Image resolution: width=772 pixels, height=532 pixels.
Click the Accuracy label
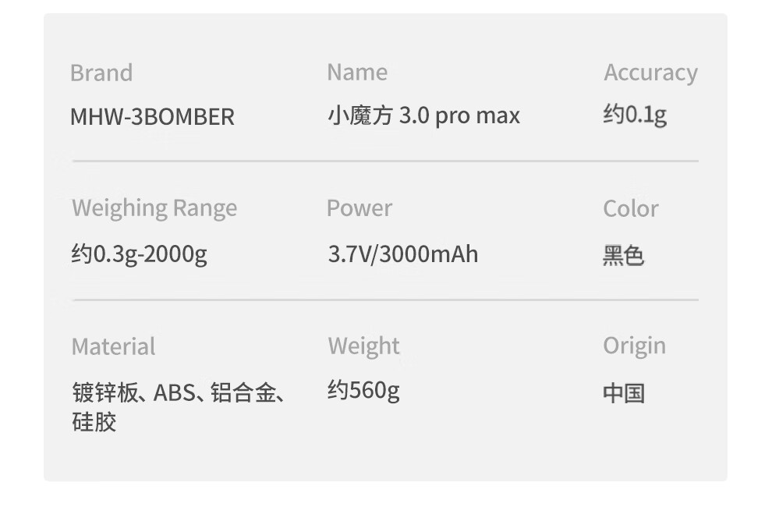pos(650,73)
